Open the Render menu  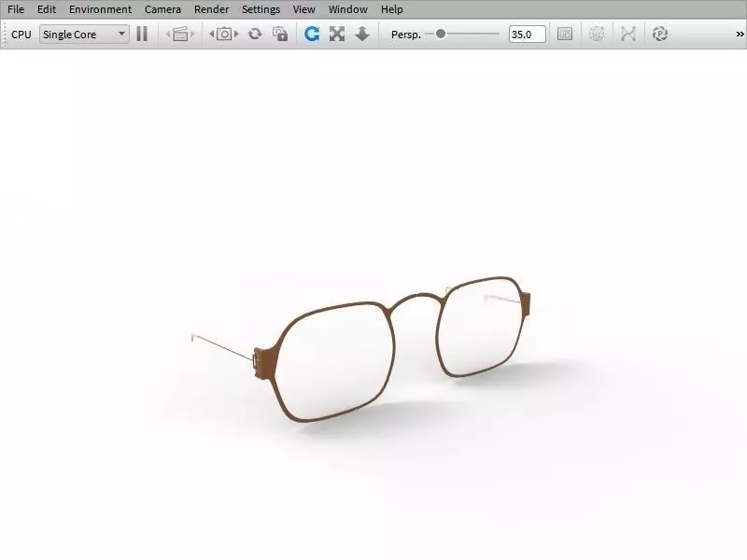212,9
